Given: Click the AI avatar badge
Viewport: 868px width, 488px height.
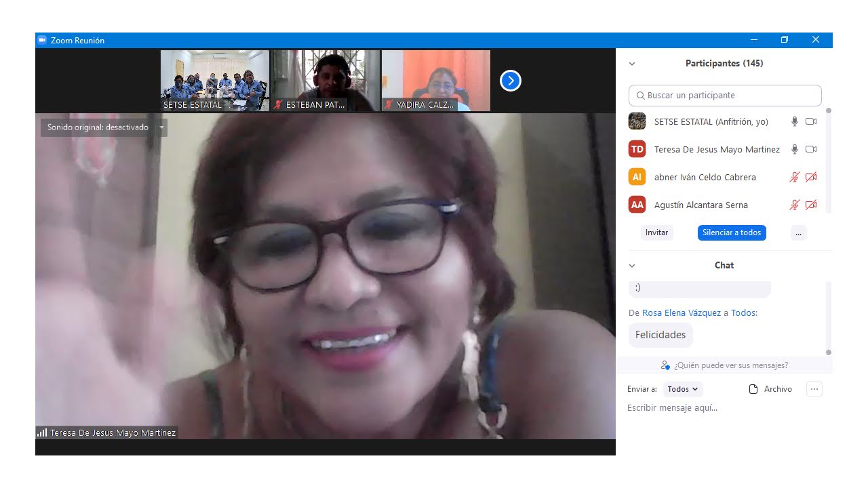Looking at the screenshot, I should [x=637, y=177].
